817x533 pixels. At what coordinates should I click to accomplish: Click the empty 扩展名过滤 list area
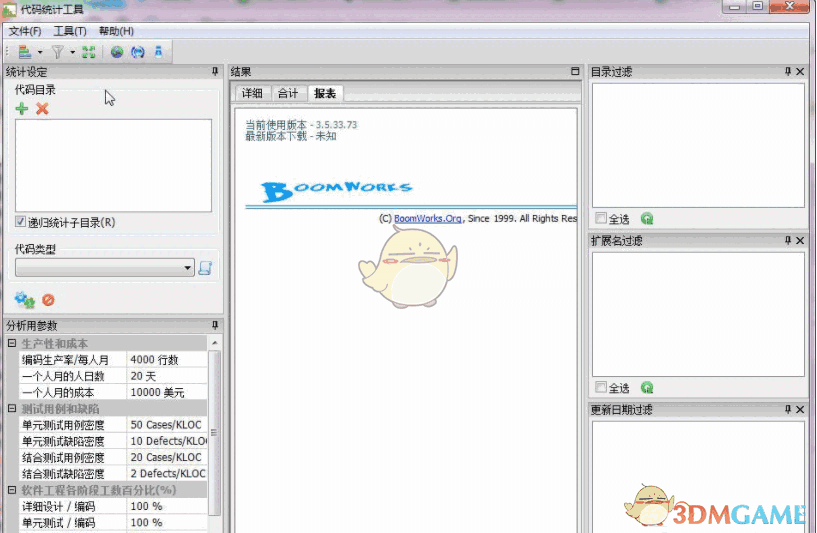(698, 314)
